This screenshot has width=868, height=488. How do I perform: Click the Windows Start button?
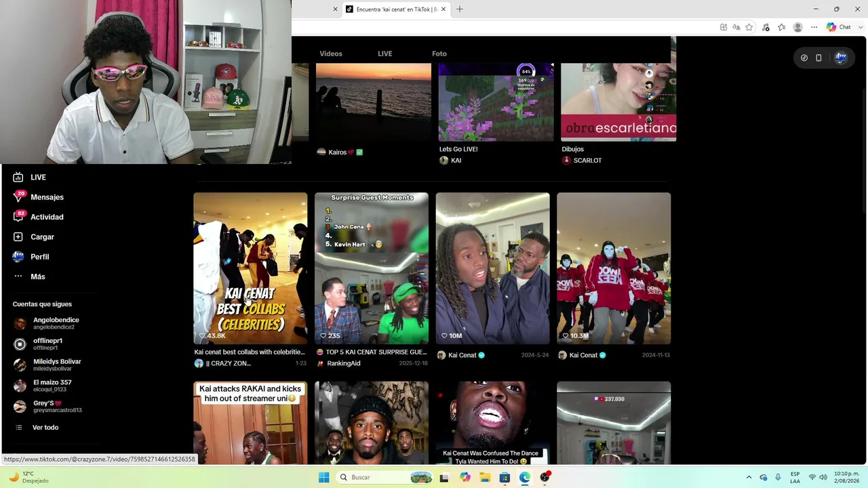[324, 477]
